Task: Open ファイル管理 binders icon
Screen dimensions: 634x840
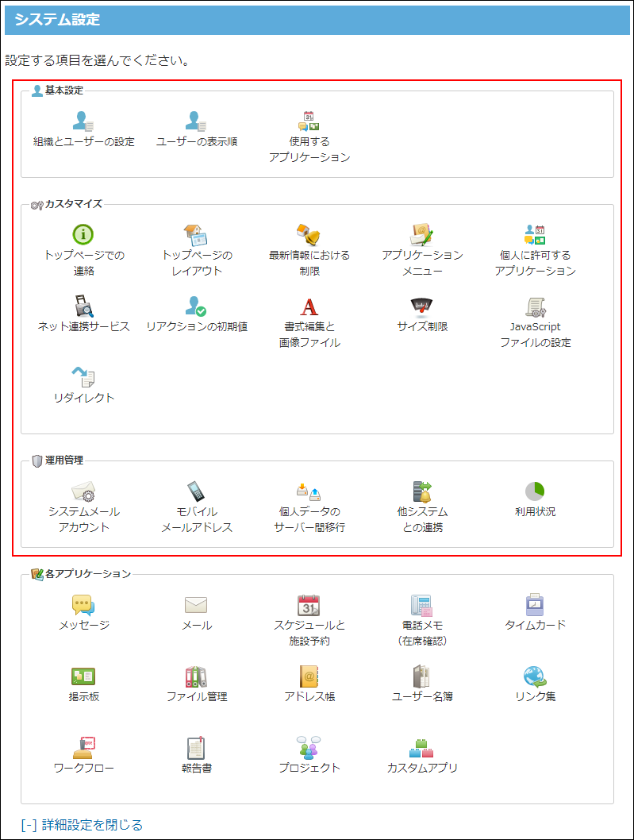Action: point(196,676)
